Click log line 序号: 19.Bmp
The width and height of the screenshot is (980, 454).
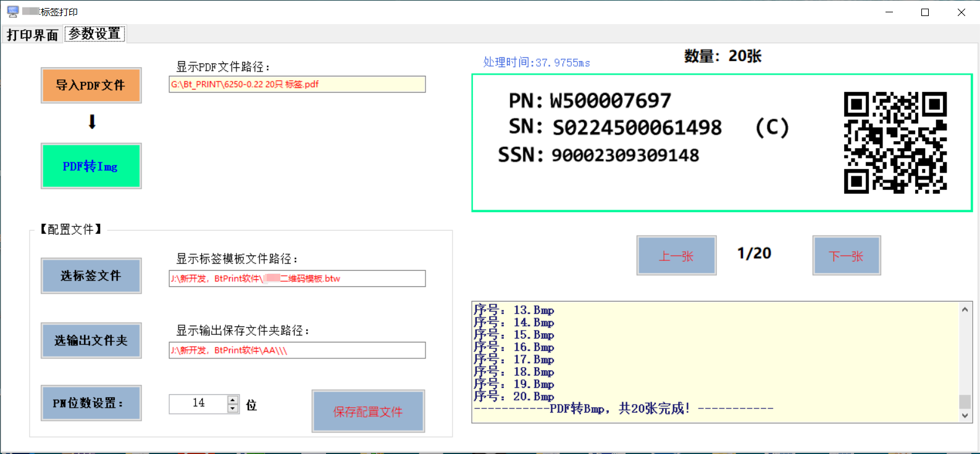[514, 384]
